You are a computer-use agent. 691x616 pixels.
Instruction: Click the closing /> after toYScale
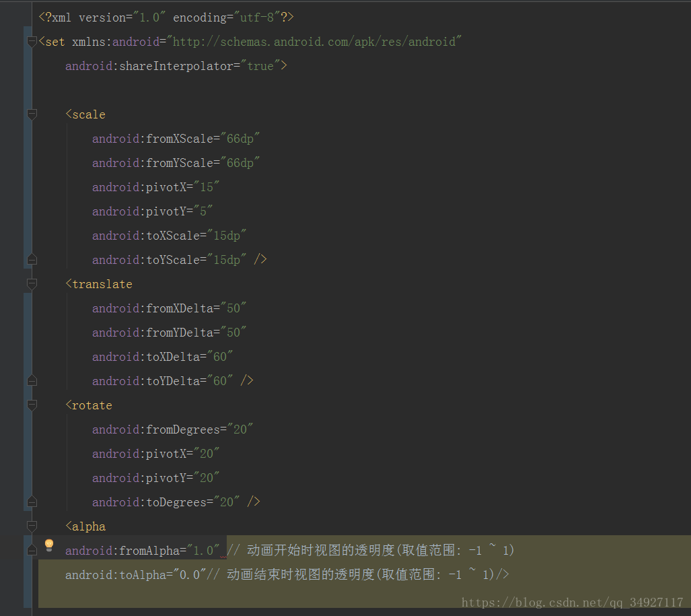point(260,260)
